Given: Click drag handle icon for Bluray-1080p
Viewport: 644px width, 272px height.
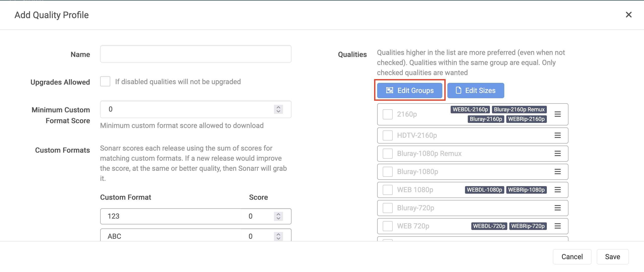Looking at the screenshot, I should pos(557,172).
